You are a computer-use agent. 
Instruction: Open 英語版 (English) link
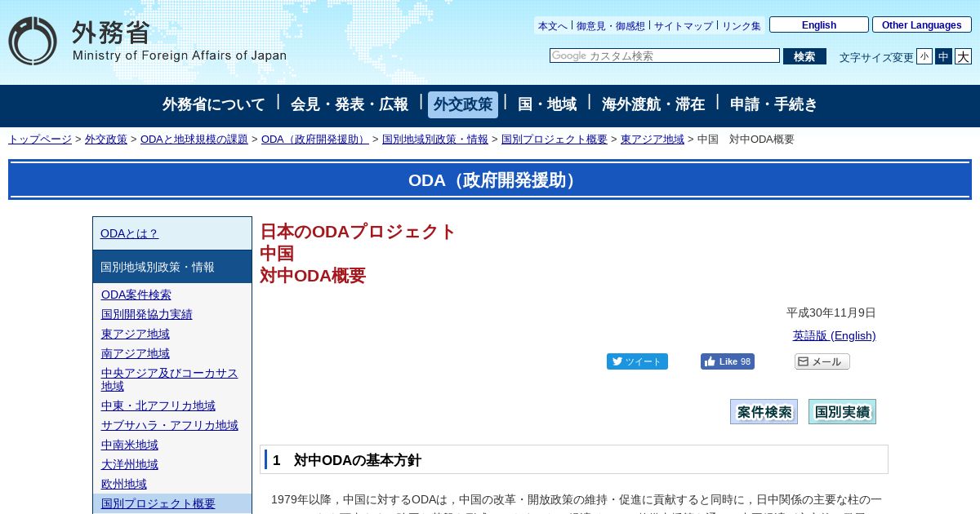pos(835,335)
